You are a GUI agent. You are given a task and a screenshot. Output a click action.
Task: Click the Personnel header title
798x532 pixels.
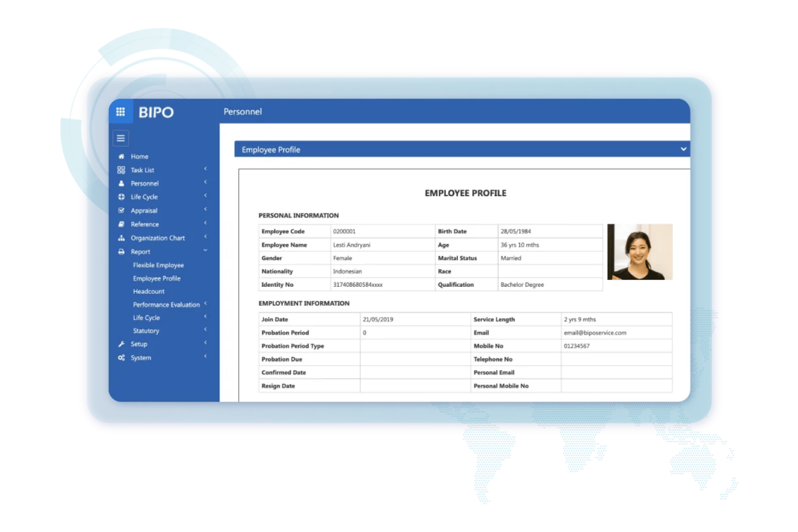(243, 112)
